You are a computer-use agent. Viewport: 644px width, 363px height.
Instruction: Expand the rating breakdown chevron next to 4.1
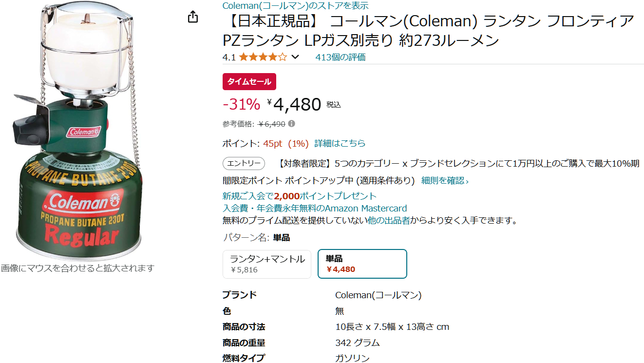(x=294, y=57)
